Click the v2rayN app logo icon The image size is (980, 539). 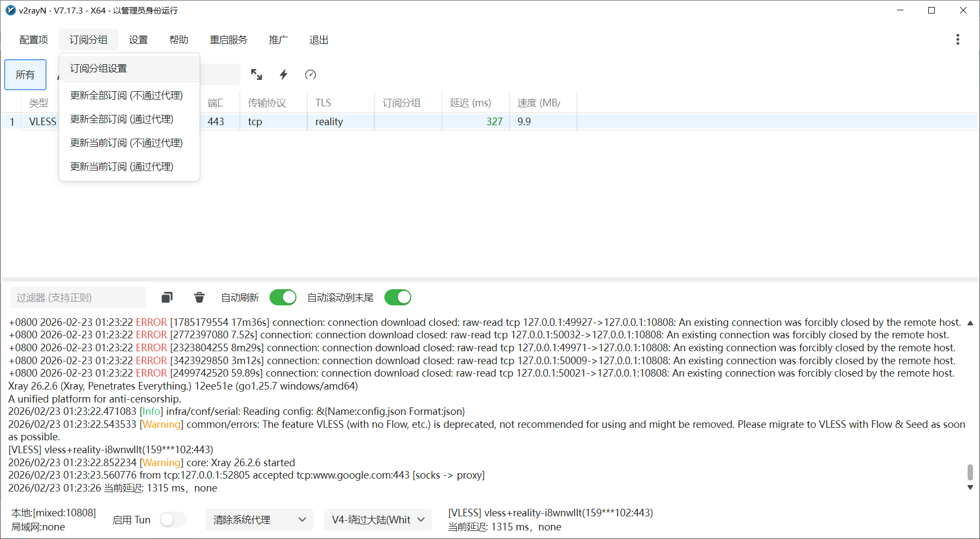point(10,10)
